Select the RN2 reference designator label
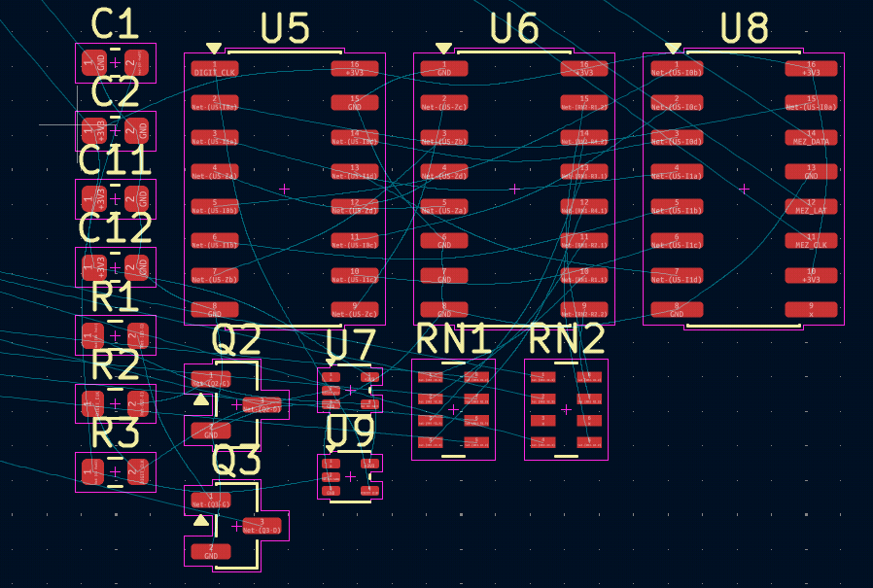The width and height of the screenshot is (873, 588). click(x=566, y=339)
